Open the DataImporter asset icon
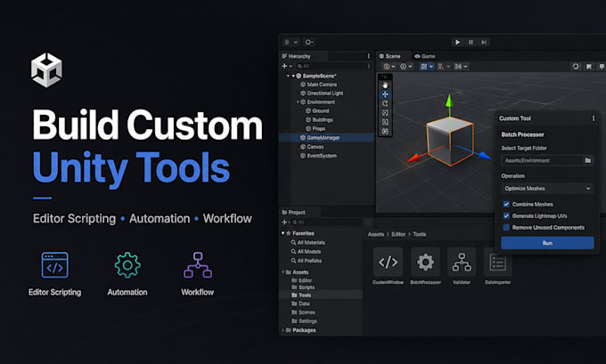The height and width of the screenshot is (364, 606). (x=498, y=262)
